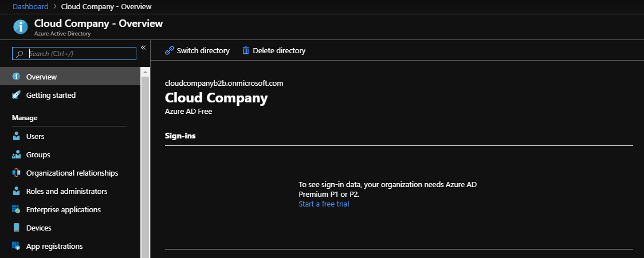Open Roles and administrators
Viewport: 644px width, 258px height.
point(70,191)
